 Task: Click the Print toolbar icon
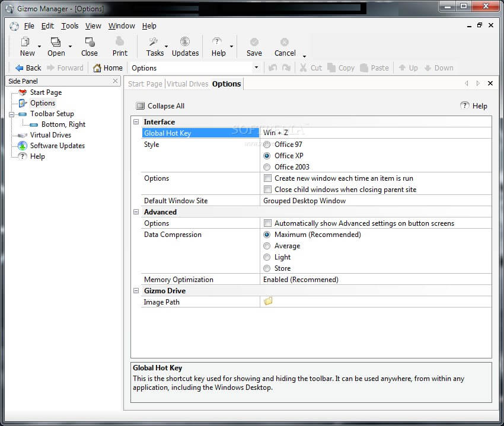pos(120,41)
